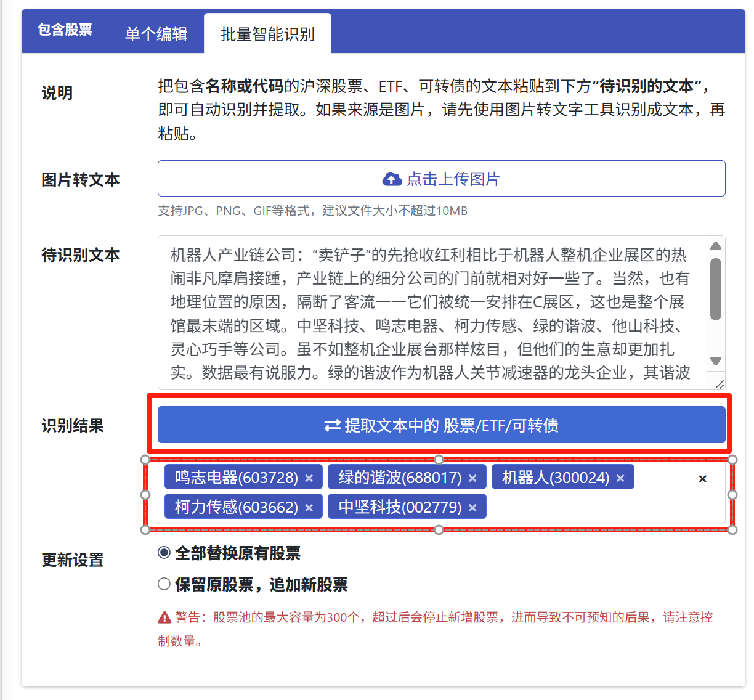The width and height of the screenshot is (754, 700).
Task: Click inside the 待识别文本 text area
Action: pyautogui.click(x=431, y=313)
